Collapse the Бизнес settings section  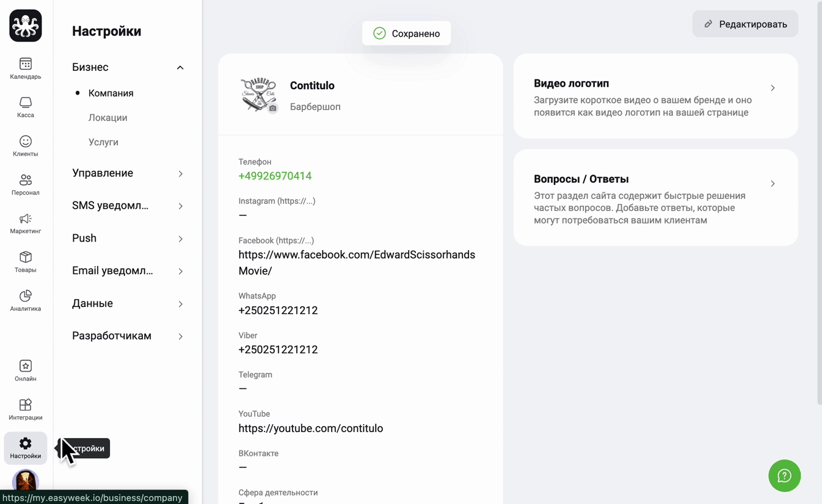click(128, 67)
